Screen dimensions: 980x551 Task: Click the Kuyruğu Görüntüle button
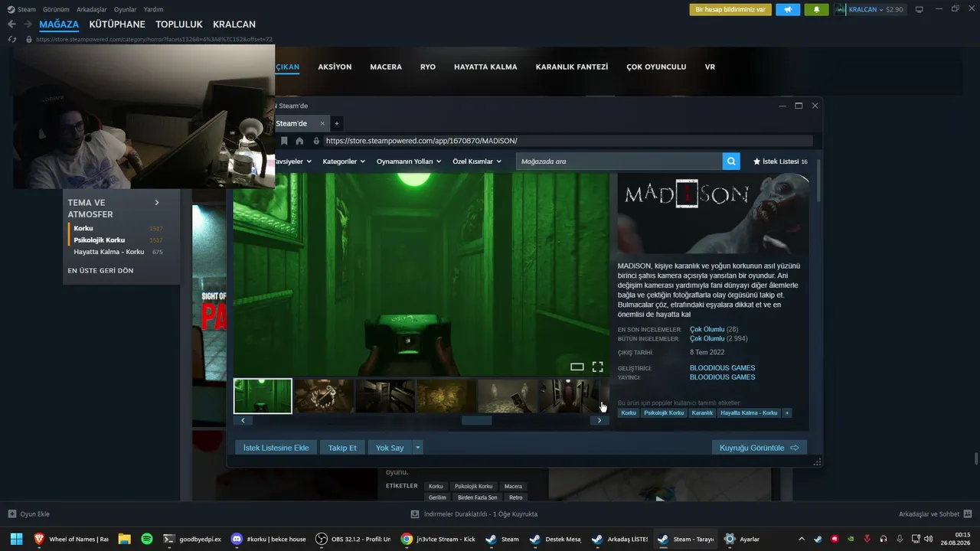click(x=759, y=448)
